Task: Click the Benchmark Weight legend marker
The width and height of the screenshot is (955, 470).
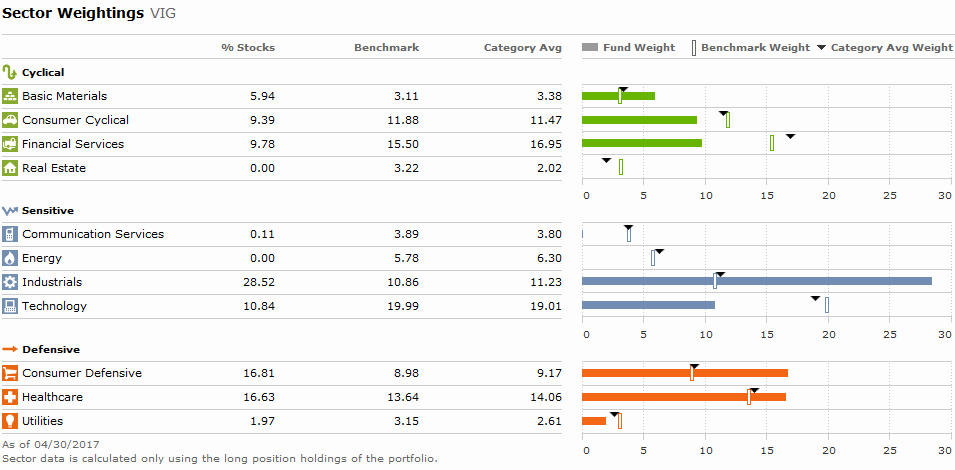Action: (694, 47)
